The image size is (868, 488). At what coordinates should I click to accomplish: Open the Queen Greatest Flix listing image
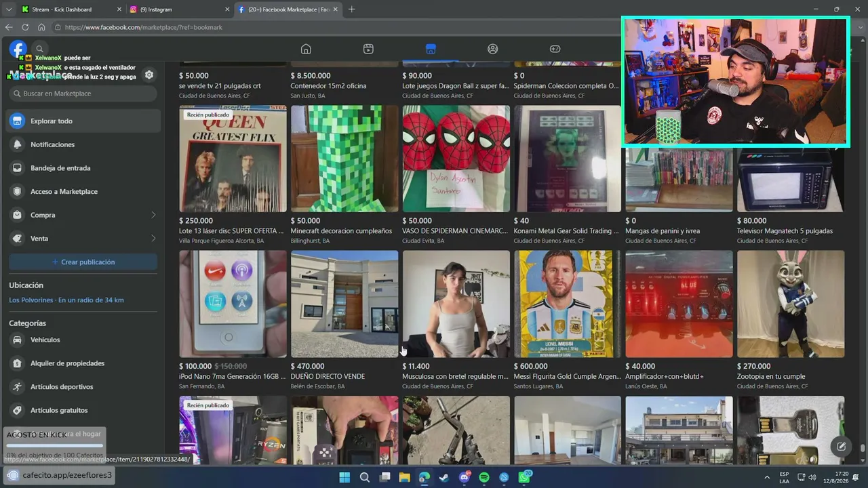[233, 159]
